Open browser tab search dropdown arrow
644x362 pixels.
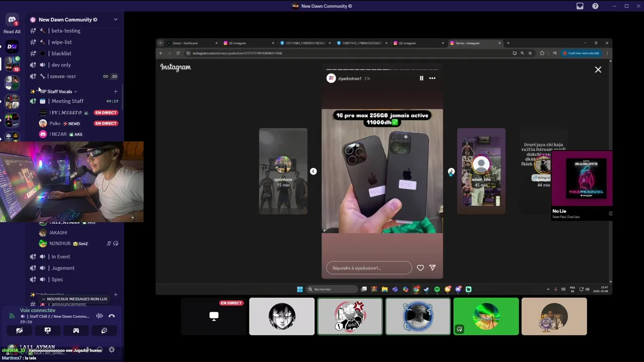[160, 43]
